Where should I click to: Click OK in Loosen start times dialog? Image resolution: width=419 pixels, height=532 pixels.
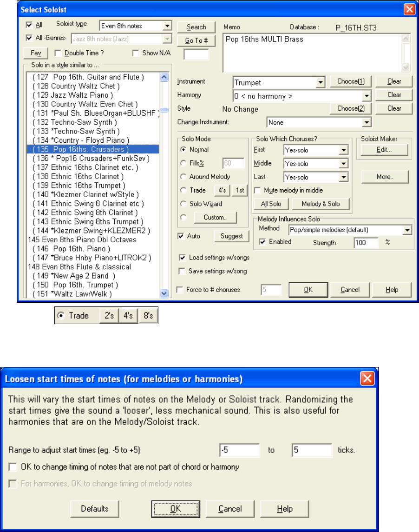tap(175, 509)
